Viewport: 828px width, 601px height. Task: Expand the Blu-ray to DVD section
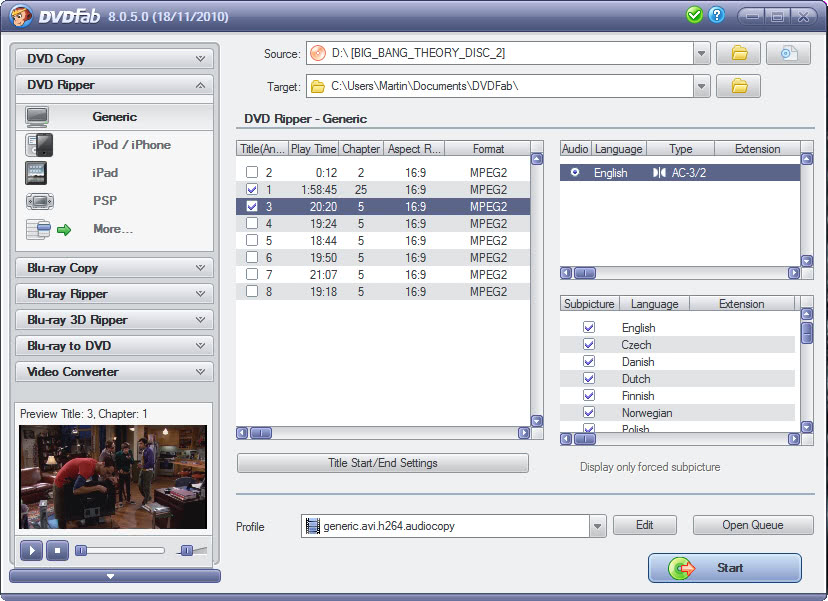[x=115, y=345]
